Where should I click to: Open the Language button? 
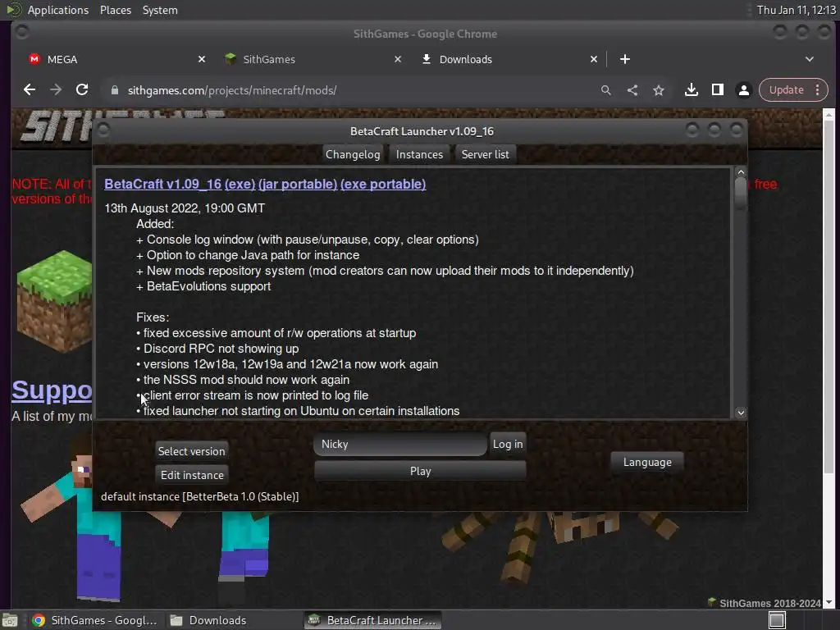coord(647,462)
